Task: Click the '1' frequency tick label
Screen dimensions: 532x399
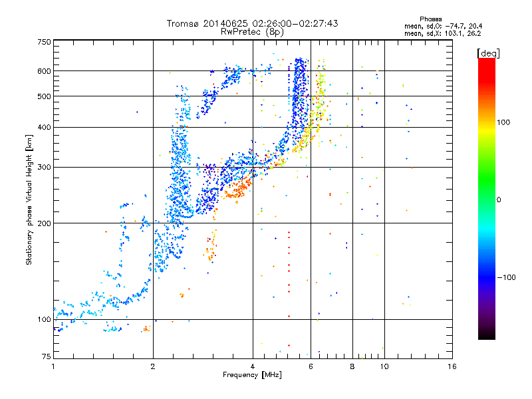Action: (53, 366)
